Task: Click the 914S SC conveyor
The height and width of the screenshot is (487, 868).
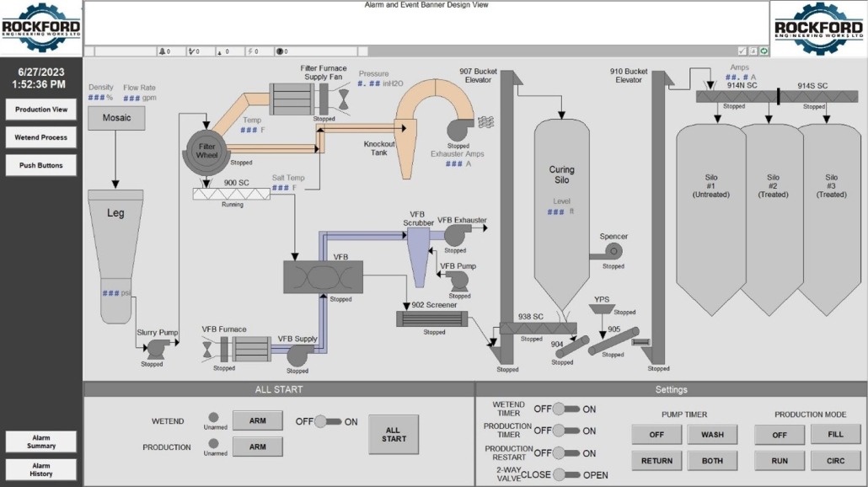Action: pyautogui.click(x=819, y=97)
